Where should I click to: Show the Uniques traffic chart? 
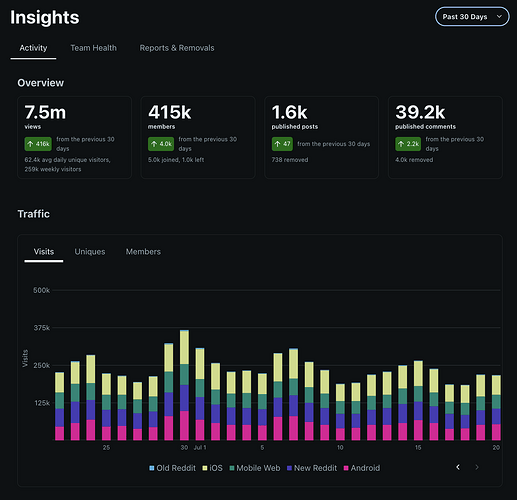point(90,252)
